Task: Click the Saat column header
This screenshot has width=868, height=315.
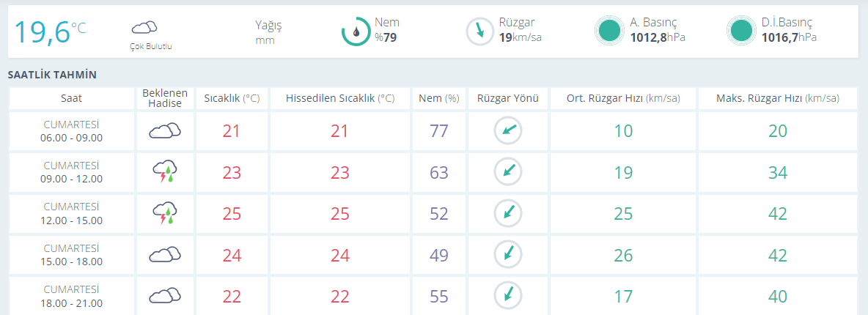Action: 72,98
